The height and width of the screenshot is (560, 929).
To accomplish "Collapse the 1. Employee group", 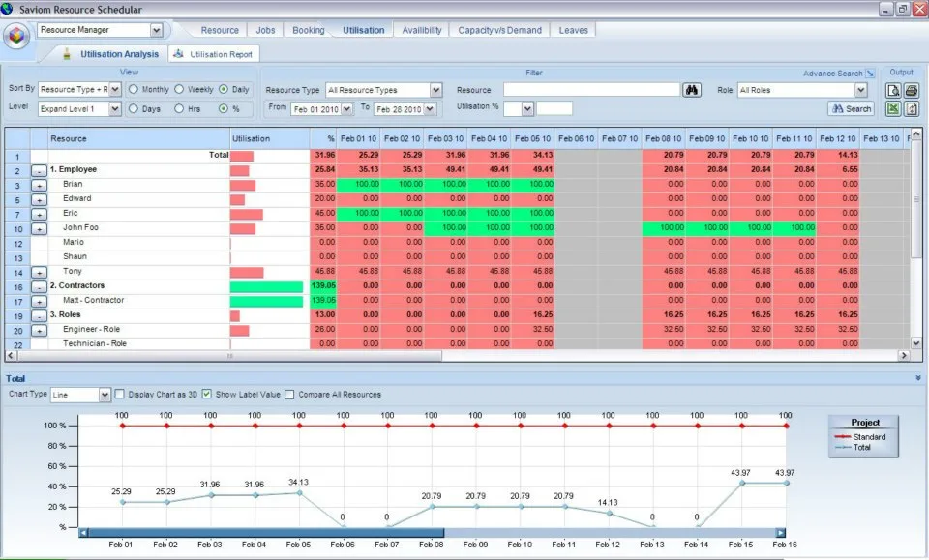I will (39, 170).
